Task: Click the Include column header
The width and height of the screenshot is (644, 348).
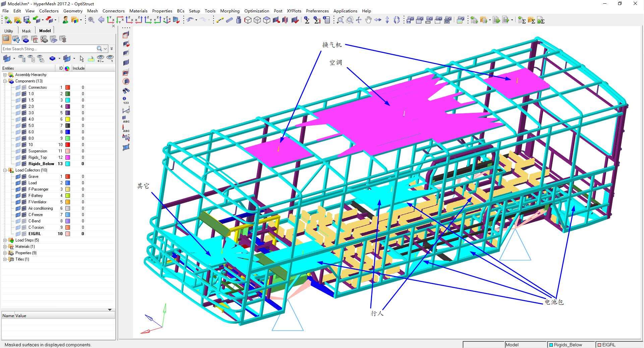Action: (x=78, y=68)
